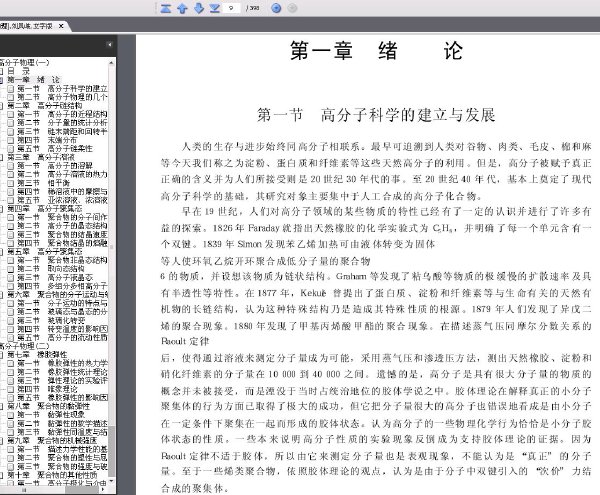Open bookmark 高分子液晶态
This screenshot has height=495, width=600.
[x=70, y=277]
